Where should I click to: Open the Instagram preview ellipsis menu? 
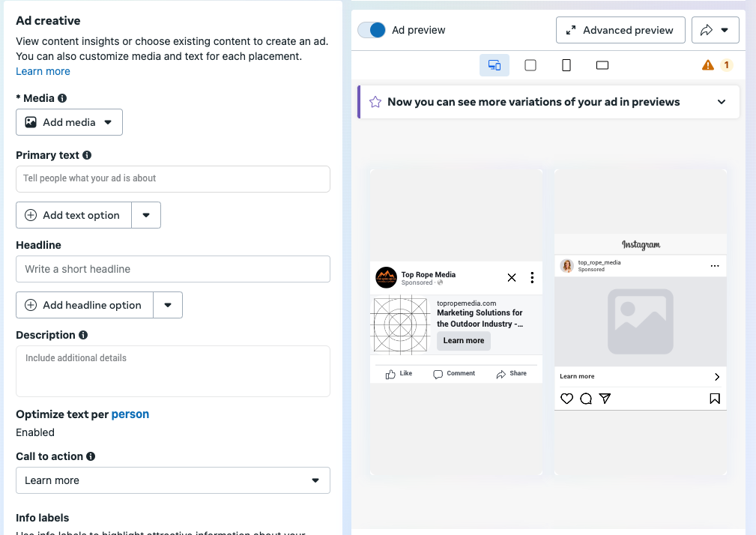[x=715, y=266]
